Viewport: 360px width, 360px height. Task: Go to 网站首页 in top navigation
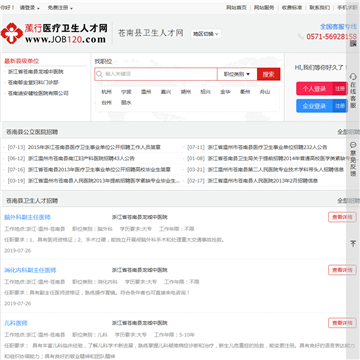pos(236,7)
